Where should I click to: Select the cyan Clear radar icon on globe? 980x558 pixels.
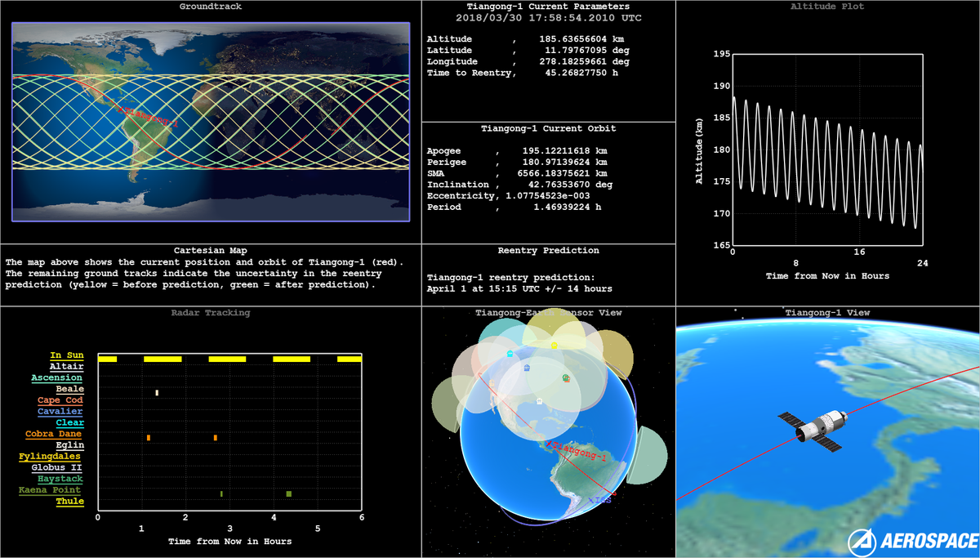(510, 354)
